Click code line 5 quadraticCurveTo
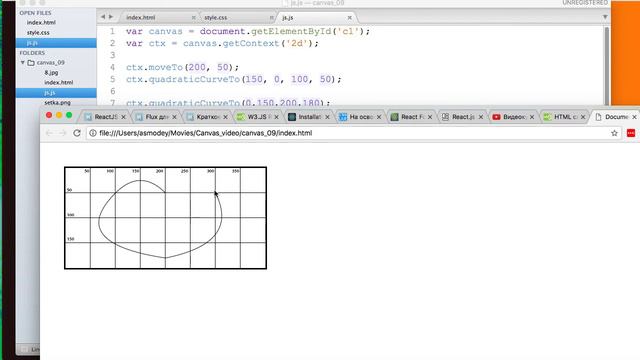The image size is (640, 360). (x=233, y=79)
